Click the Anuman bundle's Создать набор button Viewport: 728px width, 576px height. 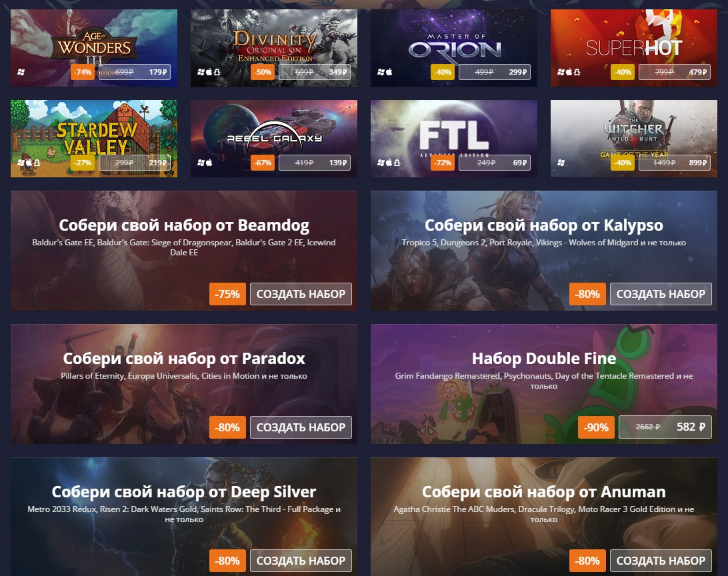coord(661,561)
